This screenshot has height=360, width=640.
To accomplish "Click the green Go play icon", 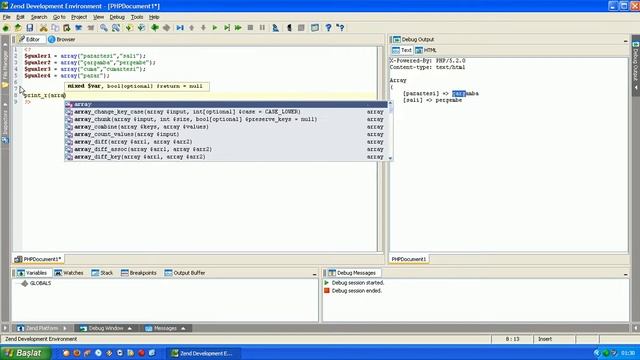I will (x=215, y=28).
